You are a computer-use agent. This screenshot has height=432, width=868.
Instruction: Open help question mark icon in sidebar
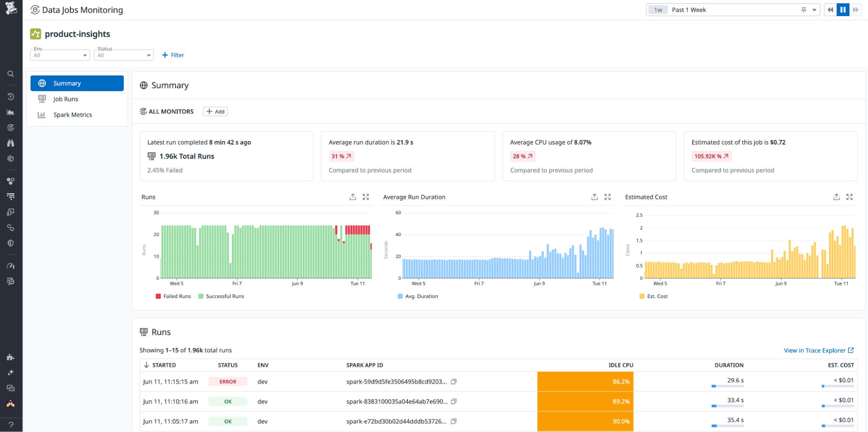pos(11,425)
